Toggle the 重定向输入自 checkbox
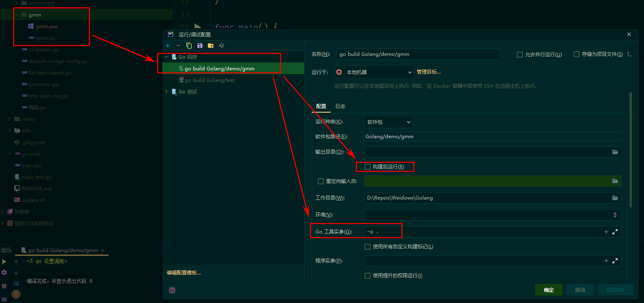This screenshot has height=303, width=644. [x=320, y=181]
